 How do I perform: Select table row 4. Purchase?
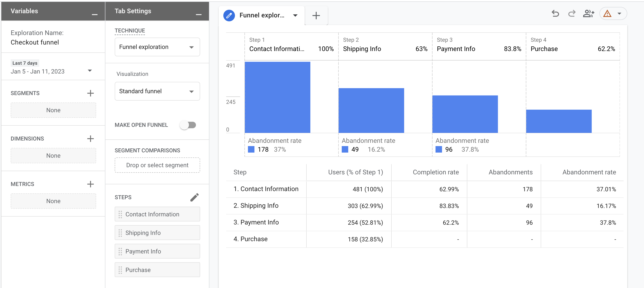tap(425, 239)
